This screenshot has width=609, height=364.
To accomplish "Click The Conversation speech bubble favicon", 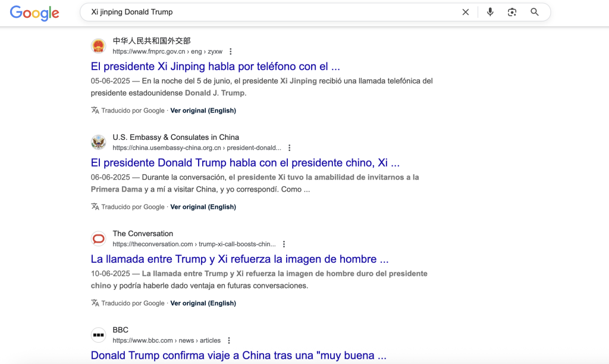I will pos(98,239).
